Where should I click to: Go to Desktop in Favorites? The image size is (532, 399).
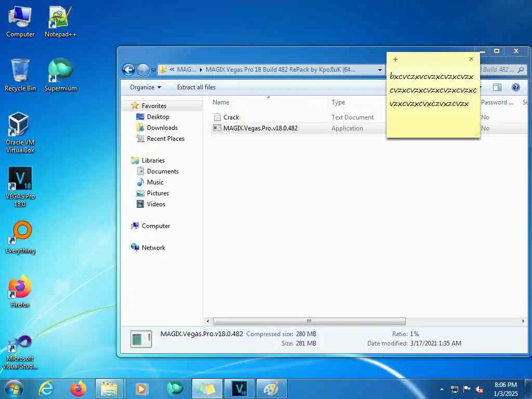click(x=158, y=117)
